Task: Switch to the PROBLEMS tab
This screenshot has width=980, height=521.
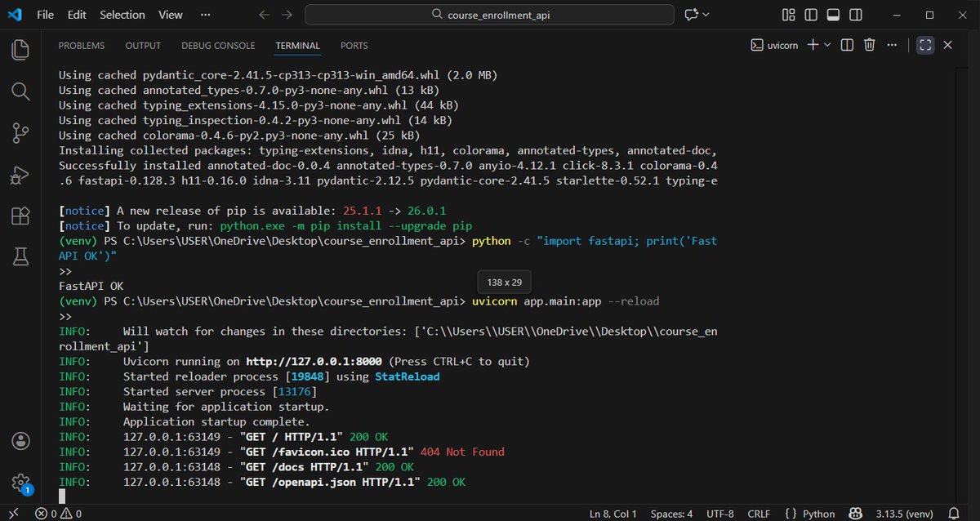Action: [x=82, y=46]
